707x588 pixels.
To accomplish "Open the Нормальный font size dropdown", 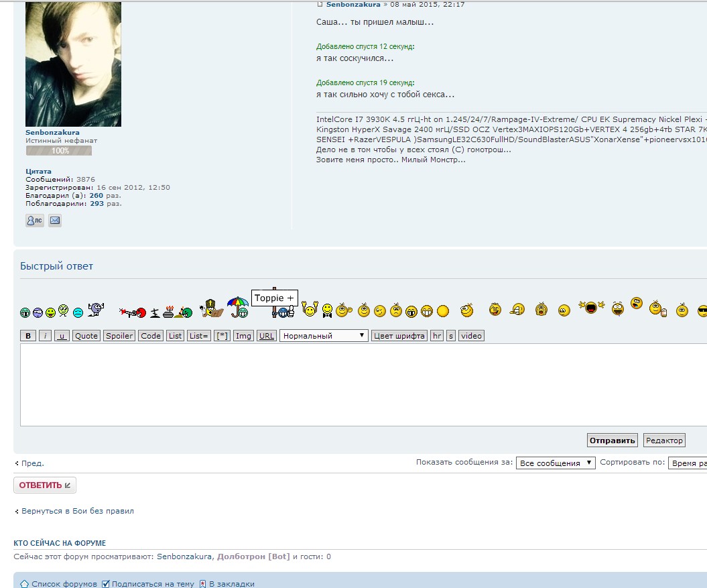I will (324, 336).
